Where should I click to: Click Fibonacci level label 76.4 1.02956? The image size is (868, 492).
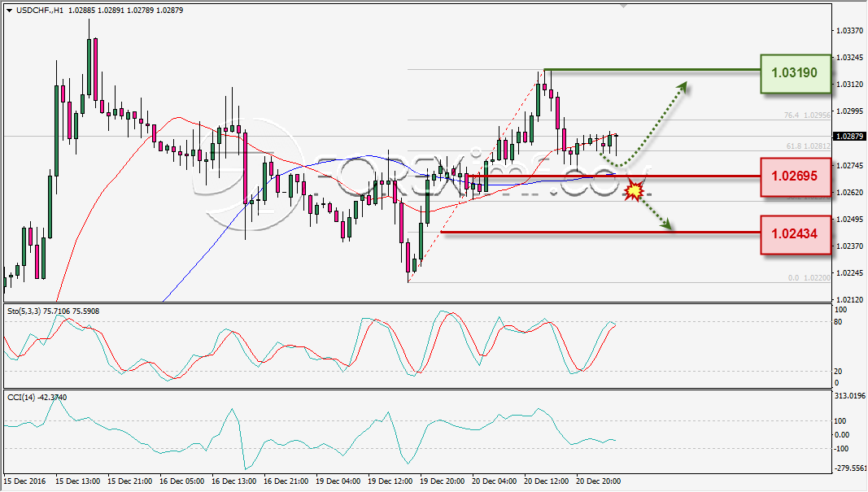coord(807,115)
